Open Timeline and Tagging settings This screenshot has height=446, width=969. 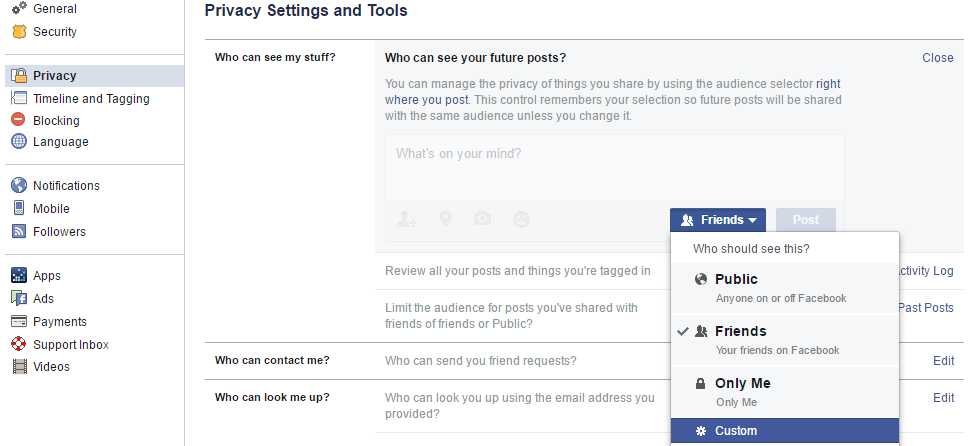(x=91, y=99)
